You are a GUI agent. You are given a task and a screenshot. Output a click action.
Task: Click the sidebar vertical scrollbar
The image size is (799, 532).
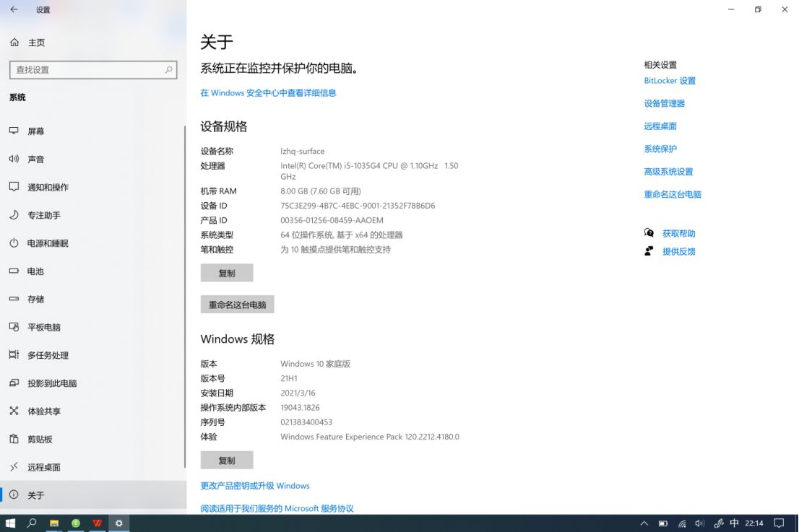(185, 297)
